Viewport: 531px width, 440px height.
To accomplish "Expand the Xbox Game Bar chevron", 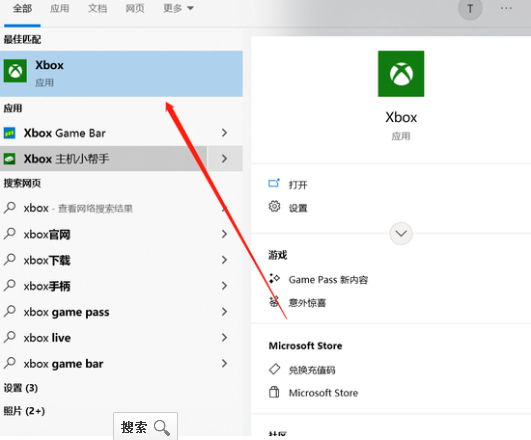I will (x=224, y=133).
